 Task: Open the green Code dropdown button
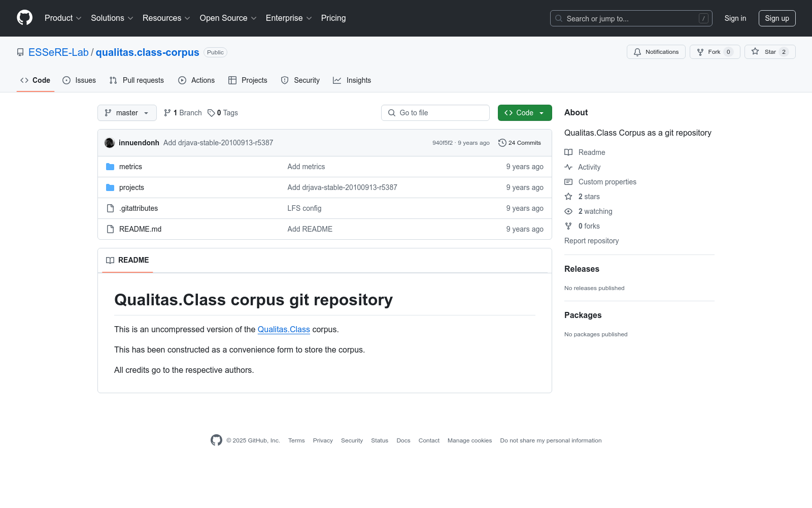pyautogui.click(x=525, y=113)
